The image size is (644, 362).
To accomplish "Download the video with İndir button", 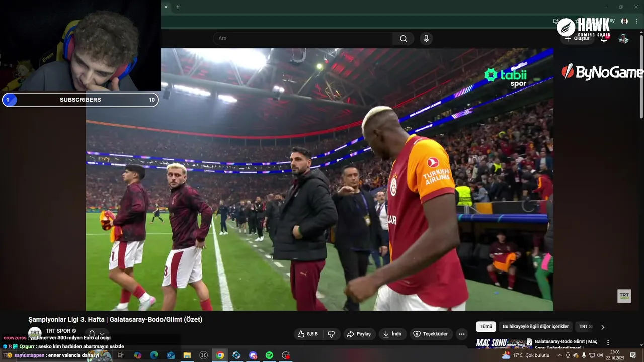I will coord(392,334).
